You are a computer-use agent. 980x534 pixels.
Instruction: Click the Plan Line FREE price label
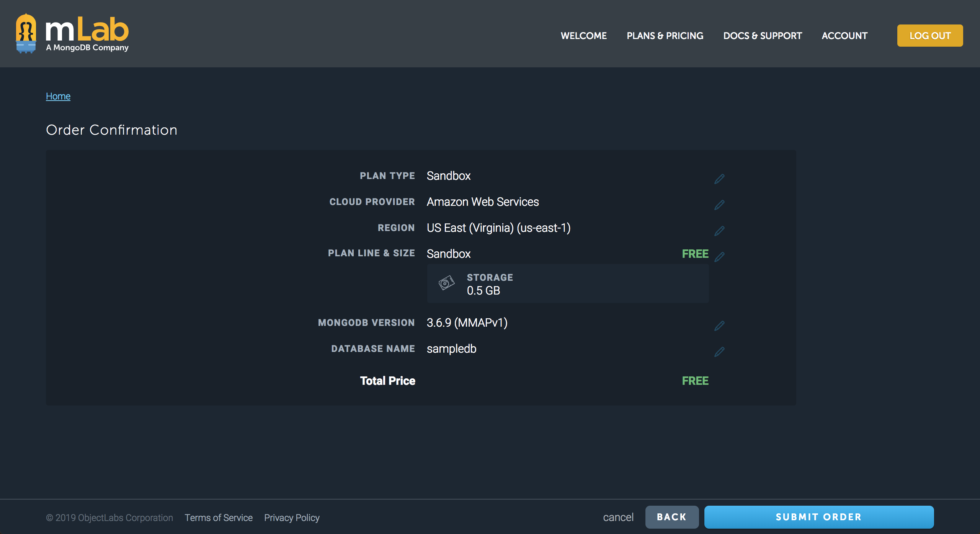pos(695,254)
